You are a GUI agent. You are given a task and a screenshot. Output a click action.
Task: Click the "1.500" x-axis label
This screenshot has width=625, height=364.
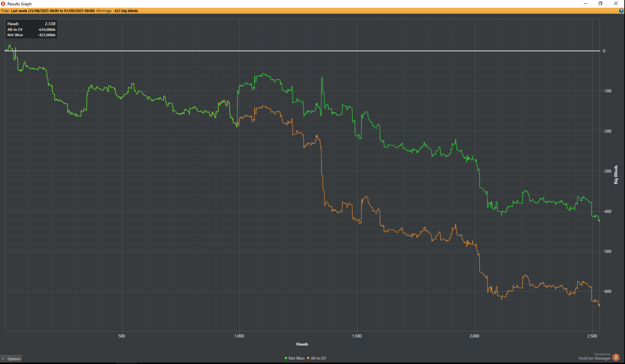pos(357,336)
